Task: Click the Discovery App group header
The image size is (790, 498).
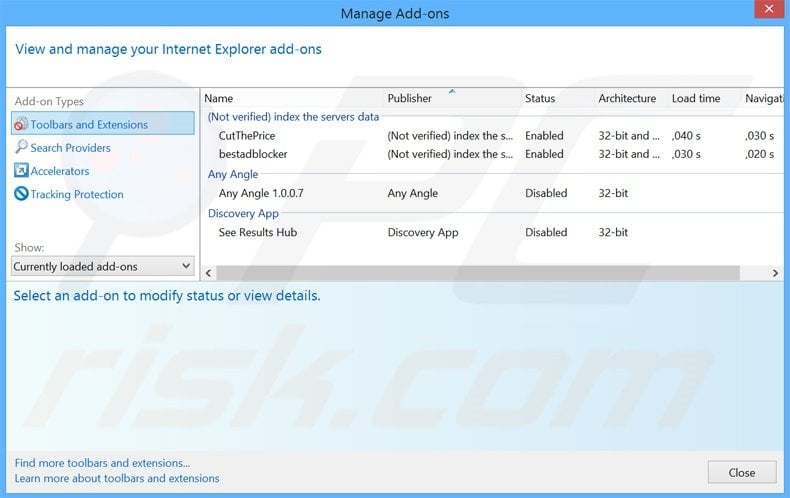Action: point(243,213)
